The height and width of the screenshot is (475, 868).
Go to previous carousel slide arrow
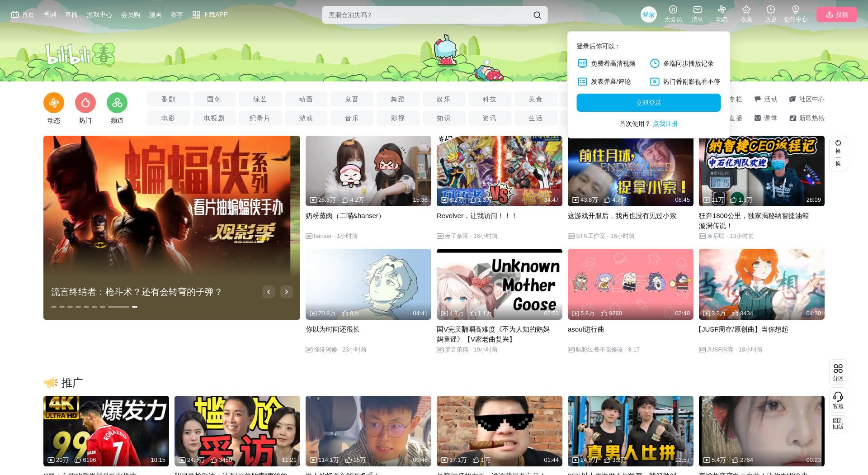pos(269,292)
